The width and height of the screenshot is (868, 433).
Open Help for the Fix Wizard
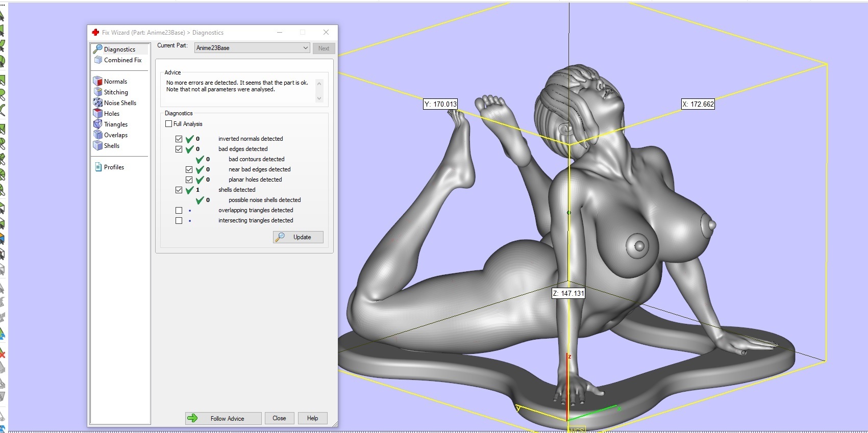tap(312, 418)
